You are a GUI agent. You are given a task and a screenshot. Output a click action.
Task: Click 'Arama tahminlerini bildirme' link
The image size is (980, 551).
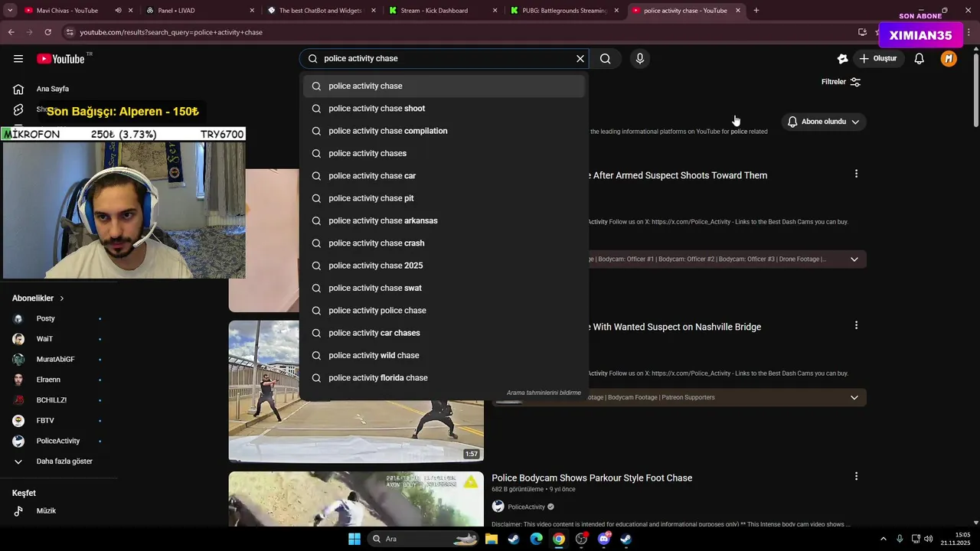[544, 393]
